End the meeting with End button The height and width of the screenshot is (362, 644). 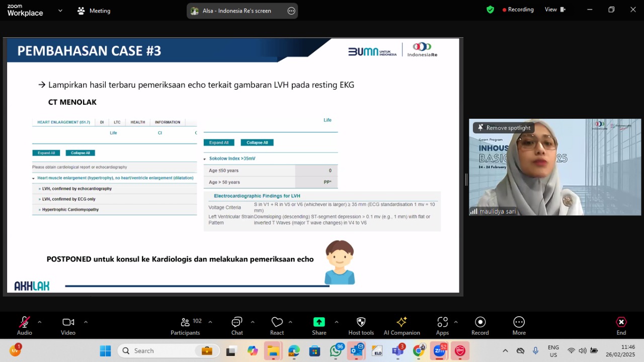coord(621,326)
